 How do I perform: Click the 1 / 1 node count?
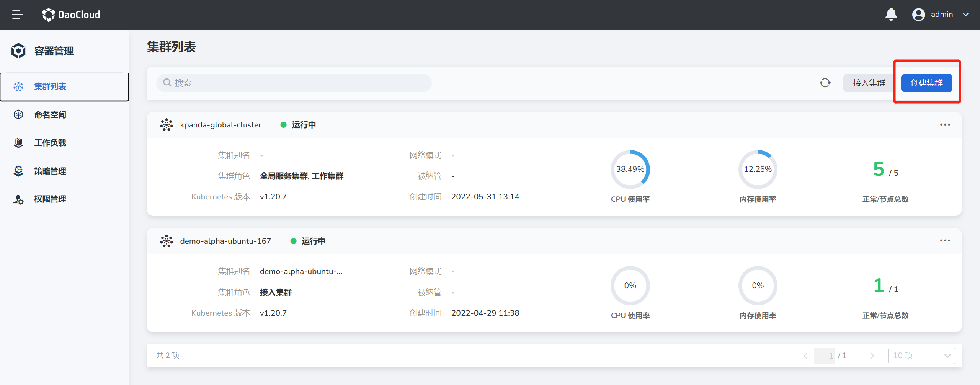coord(885,286)
